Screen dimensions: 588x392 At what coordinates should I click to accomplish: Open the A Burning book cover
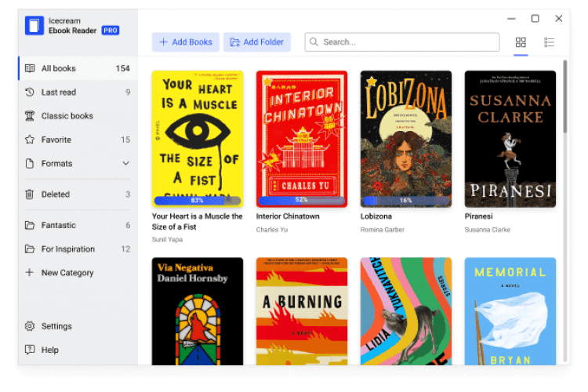(x=302, y=311)
